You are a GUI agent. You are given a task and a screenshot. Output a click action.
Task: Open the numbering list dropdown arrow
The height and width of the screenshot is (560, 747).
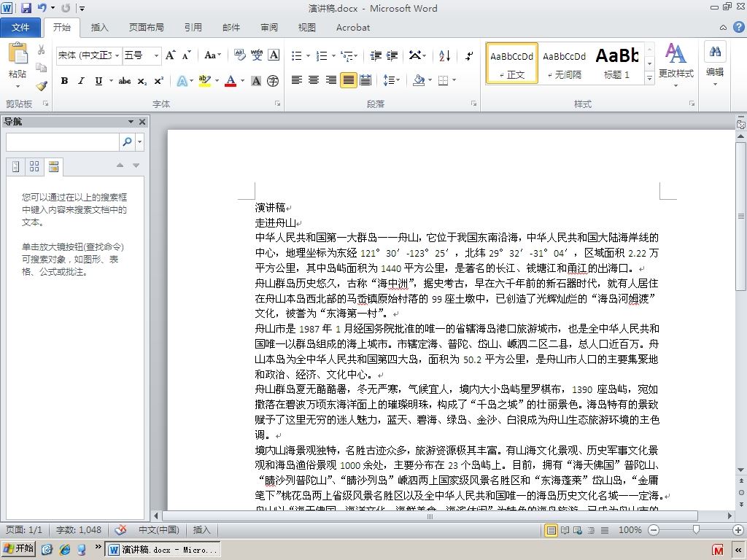(x=333, y=55)
